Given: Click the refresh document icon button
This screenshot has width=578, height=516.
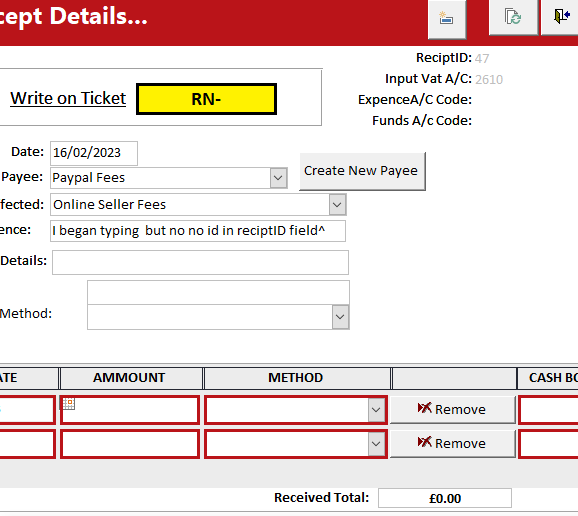Looking at the screenshot, I should pyautogui.click(x=513, y=17).
